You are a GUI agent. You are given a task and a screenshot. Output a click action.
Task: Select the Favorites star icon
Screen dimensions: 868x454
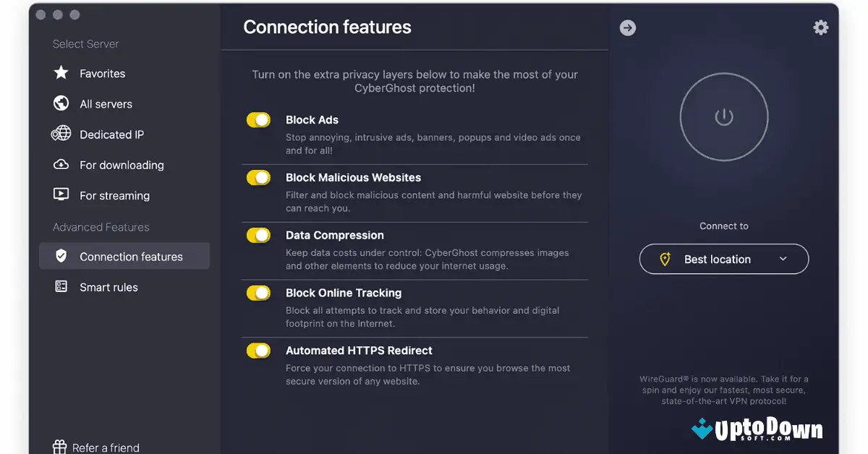61,73
